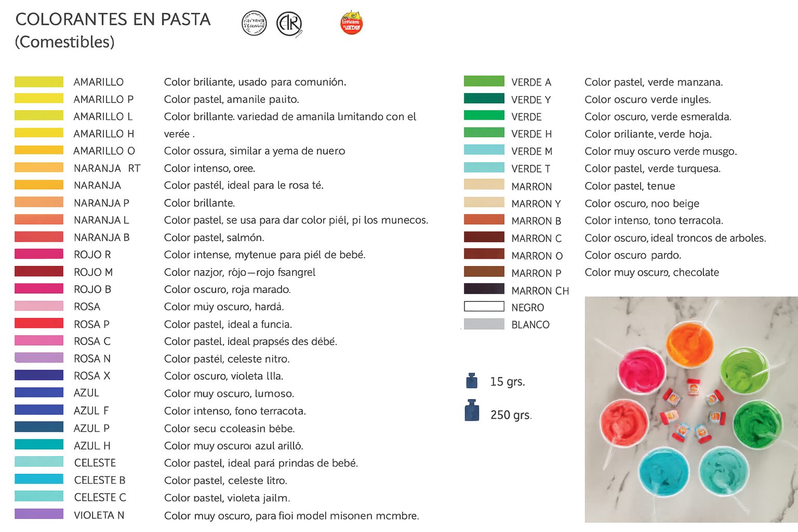Open the photo of colored paste bowls
The height and width of the screenshot is (532, 798).
click(691, 409)
